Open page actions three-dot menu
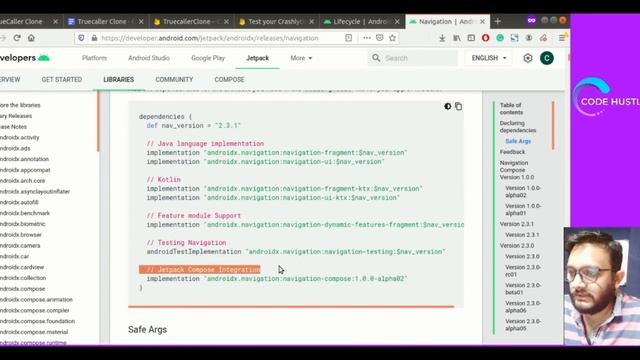 (367, 38)
